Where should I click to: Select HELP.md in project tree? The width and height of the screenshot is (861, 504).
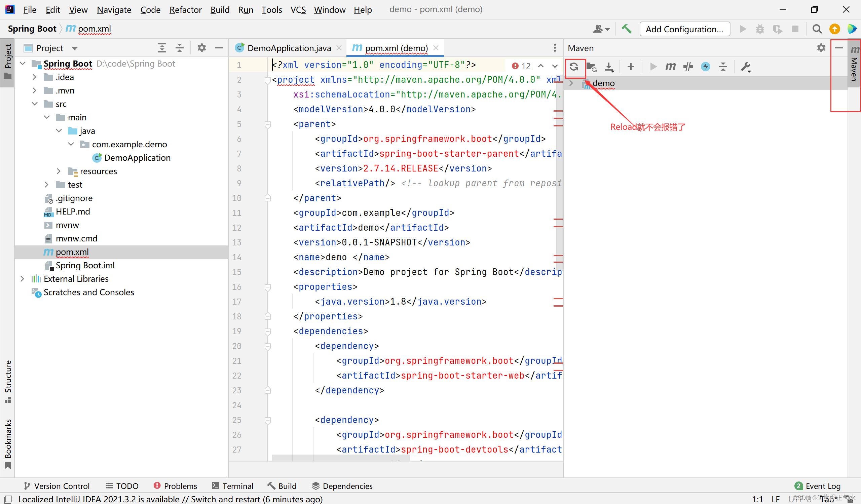point(72,212)
